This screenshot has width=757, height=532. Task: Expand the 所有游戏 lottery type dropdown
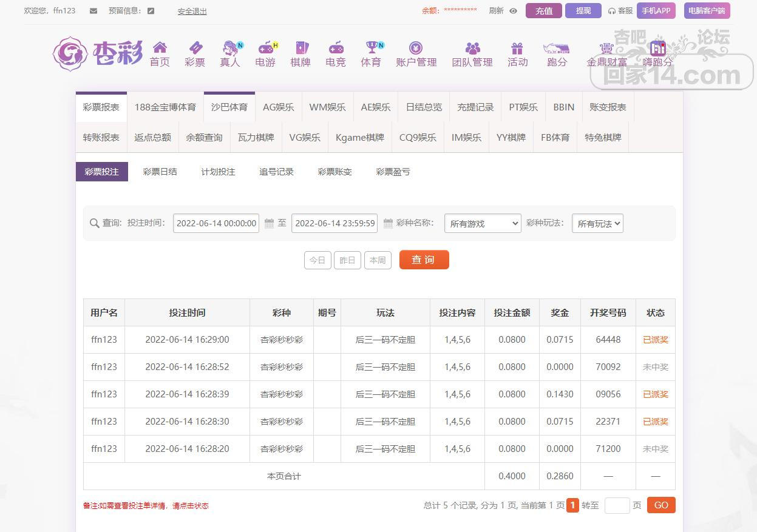click(x=483, y=224)
